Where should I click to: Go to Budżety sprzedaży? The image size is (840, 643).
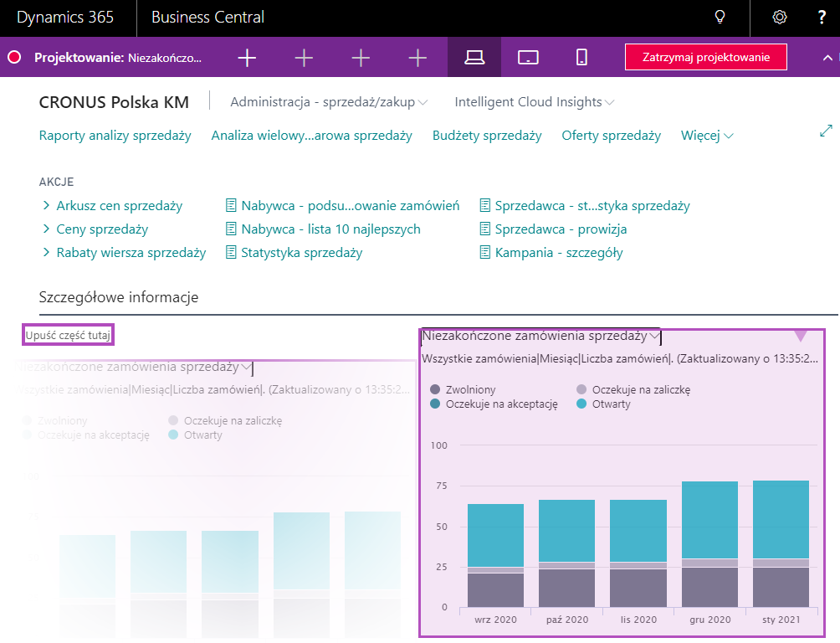coord(487,136)
